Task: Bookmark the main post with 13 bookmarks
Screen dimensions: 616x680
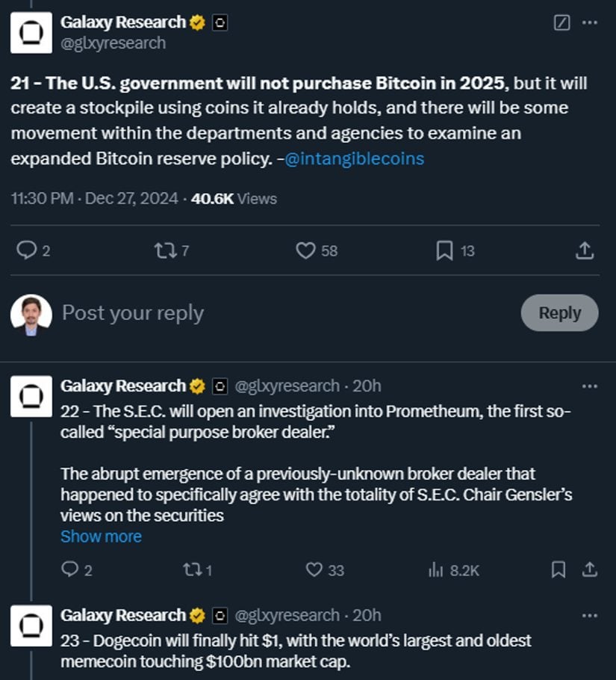Action: pyautogui.click(x=444, y=251)
